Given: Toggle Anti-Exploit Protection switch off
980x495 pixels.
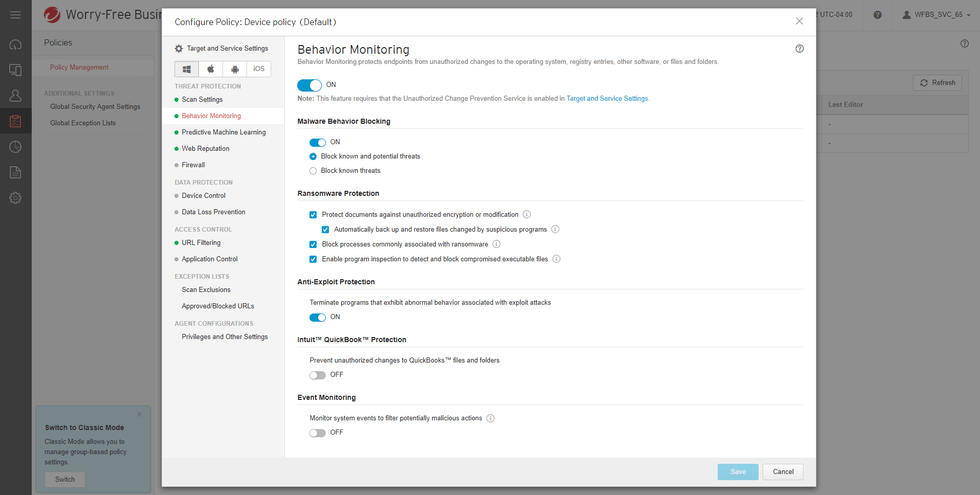Looking at the screenshot, I should point(318,318).
